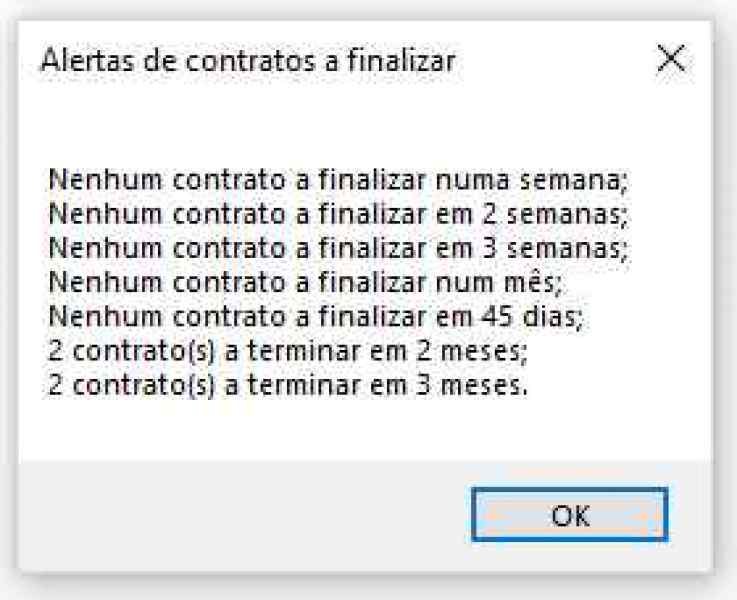The image size is (737, 600).
Task: Close the alert dialog with the X
Action: [x=670, y=59]
